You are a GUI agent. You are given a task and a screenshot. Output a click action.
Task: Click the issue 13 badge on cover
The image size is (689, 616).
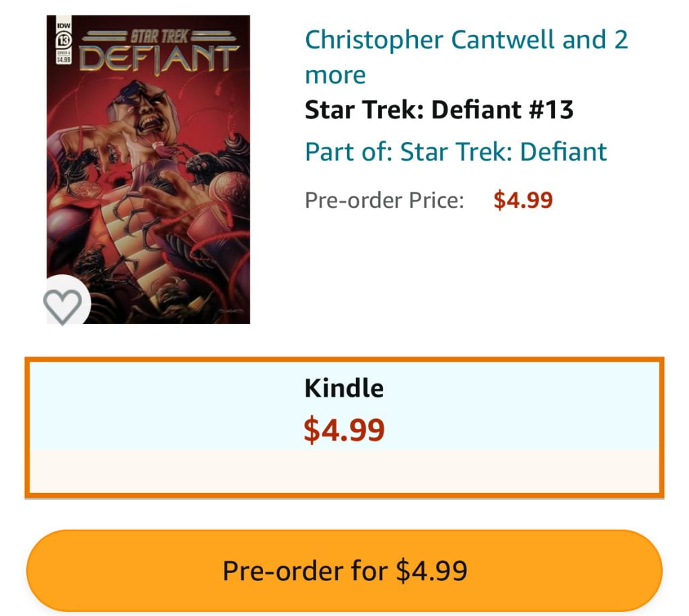click(63, 40)
